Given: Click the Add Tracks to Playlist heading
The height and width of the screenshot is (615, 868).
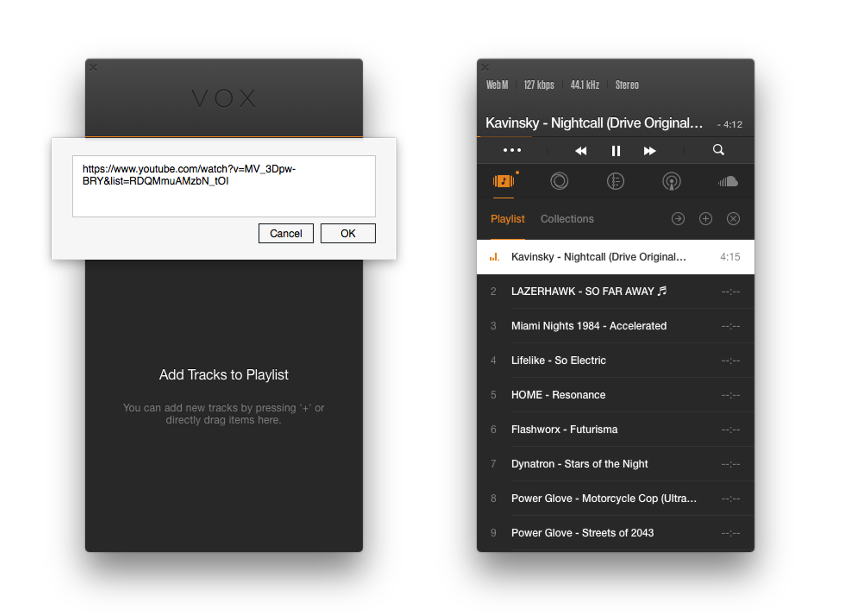Looking at the screenshot, I should click(x=224, y=375).
